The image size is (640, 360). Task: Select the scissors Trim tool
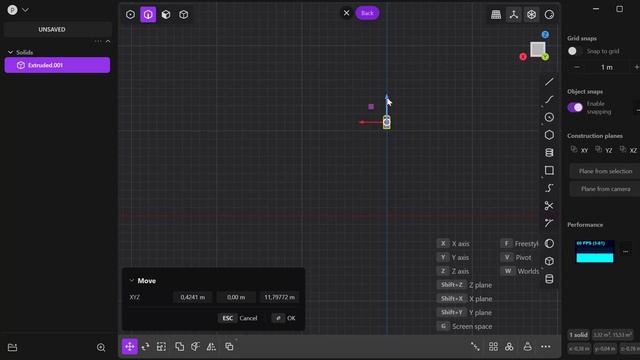tap(549, 206)
